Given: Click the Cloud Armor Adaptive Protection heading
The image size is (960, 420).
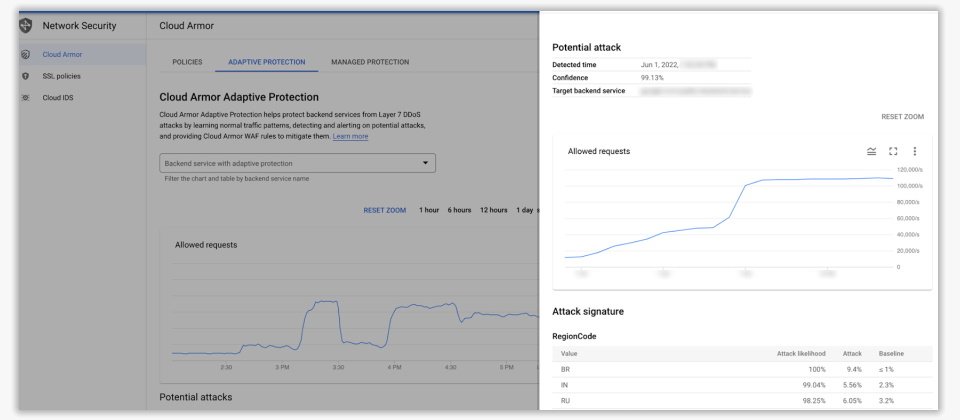Looking at the screenshot, I should (239, 97).
